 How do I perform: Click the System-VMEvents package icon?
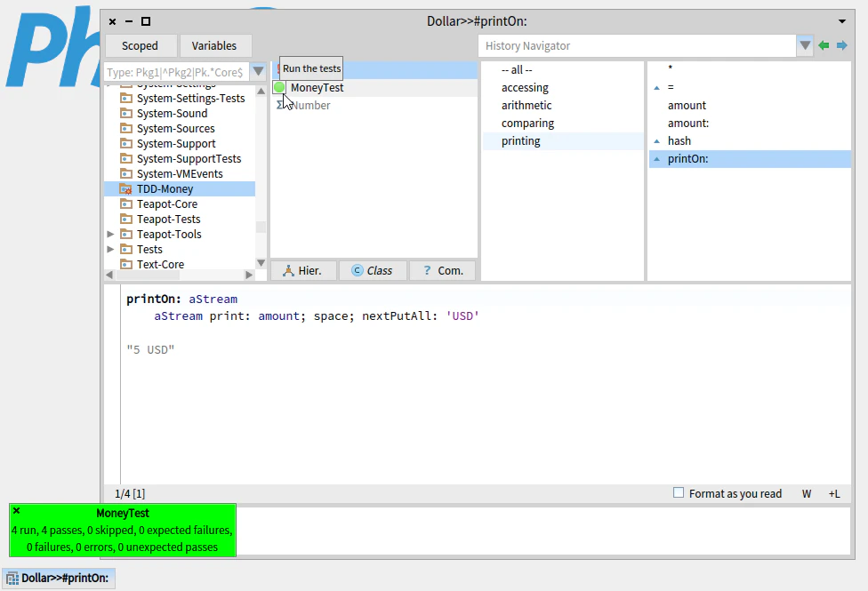(126, 174)
